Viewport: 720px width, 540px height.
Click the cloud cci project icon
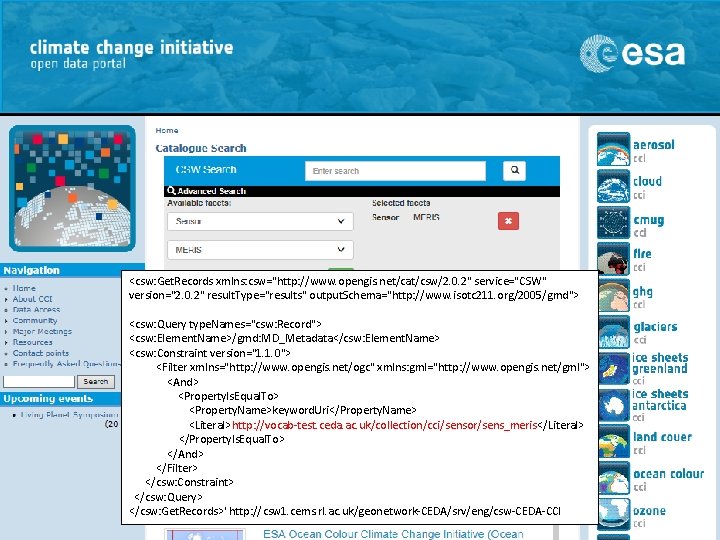tap(613, 186)
